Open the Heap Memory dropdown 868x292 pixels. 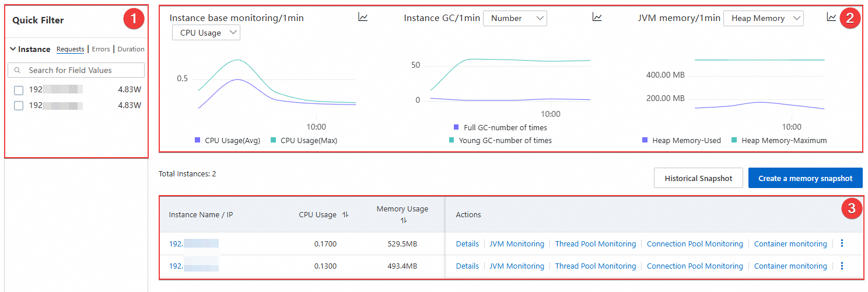763,18
